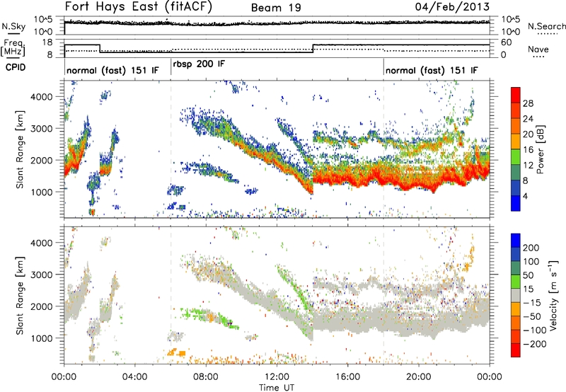This screenshot has width=566, height=392.
Task: Click the '4000' range tick of the power panel
Action: pos(41,97)
